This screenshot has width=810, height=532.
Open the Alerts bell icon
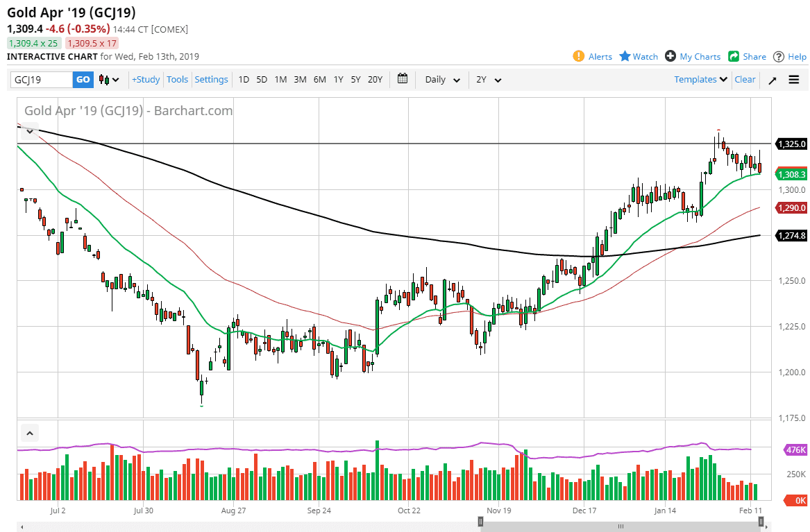(x=578, y=56)
